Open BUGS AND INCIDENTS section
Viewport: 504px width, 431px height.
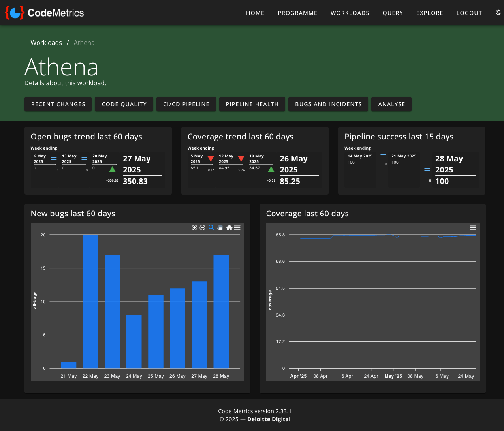[328, 104]
